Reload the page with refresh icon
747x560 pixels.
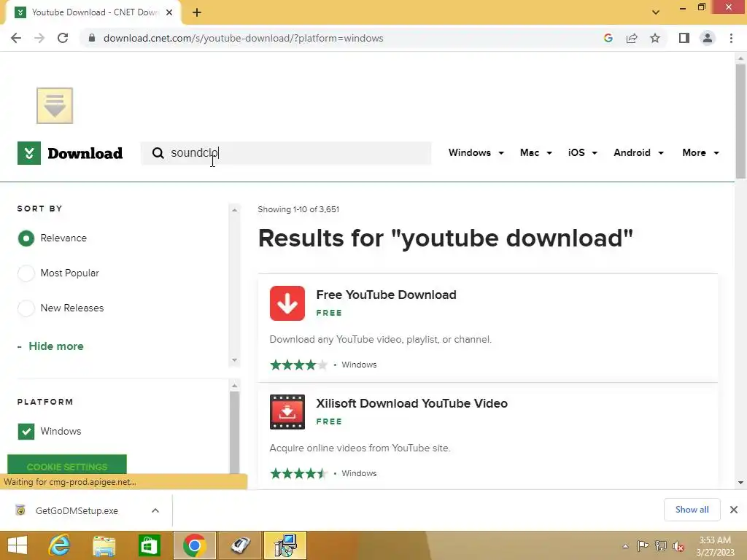[x=63, y=38]
